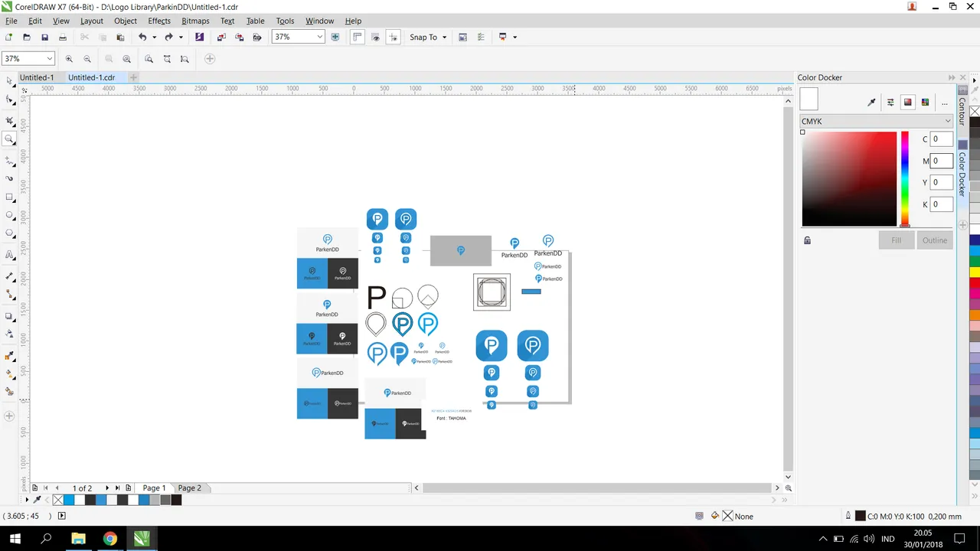Expand the redo history dropdown arrow
This screenshot has width=980, height=551.
coord(181,37)
